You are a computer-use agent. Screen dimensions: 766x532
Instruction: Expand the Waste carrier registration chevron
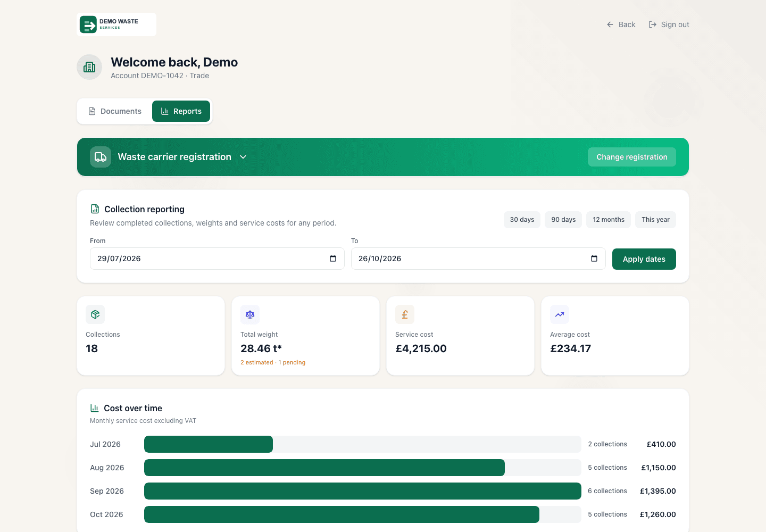[x=243, y=157]
